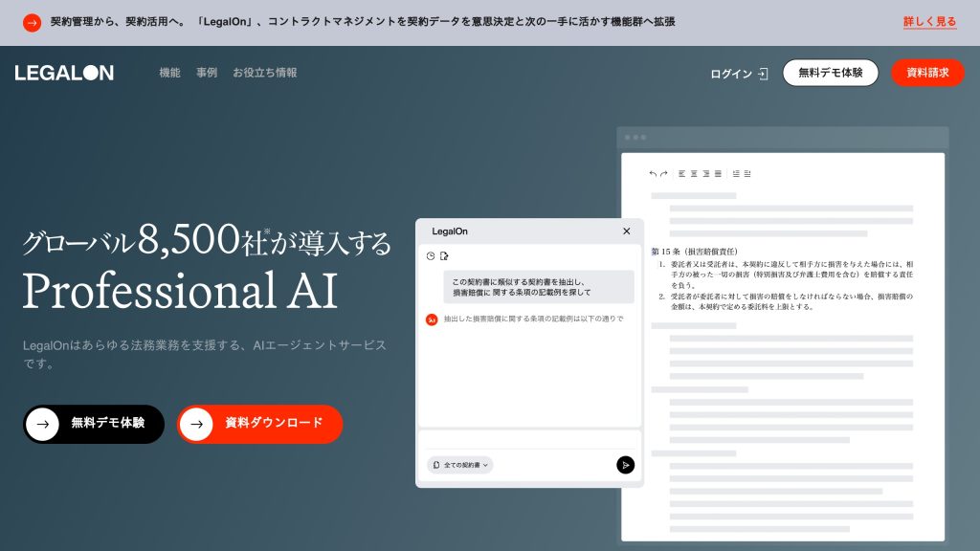Open the 詳しく見る link in banner
The height and width of the screenshot is (551, 980).
pos(929,22)
